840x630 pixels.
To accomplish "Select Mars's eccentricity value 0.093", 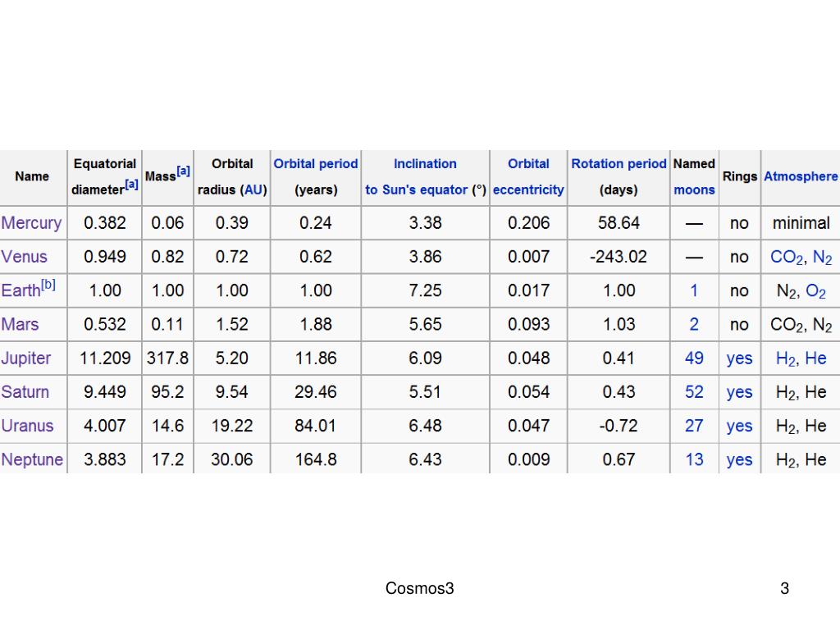I will [x=529, y=324].
